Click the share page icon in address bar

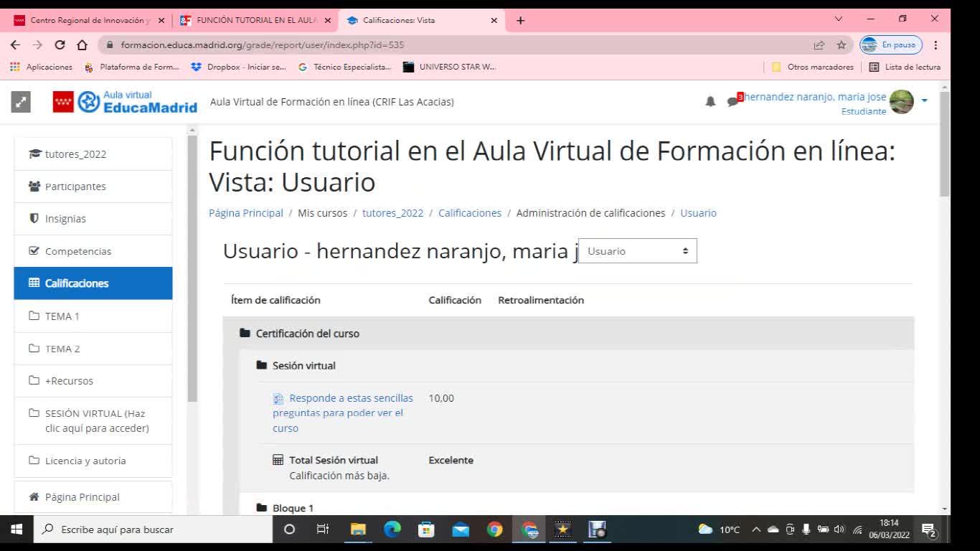coord(819,44)
